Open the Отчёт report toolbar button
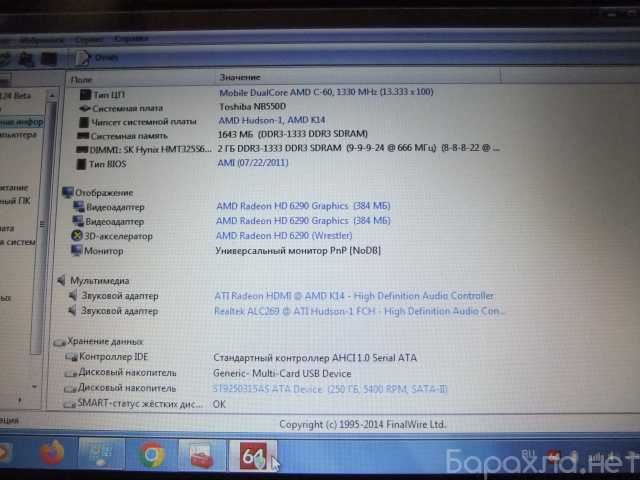 (x=98, y=58)
